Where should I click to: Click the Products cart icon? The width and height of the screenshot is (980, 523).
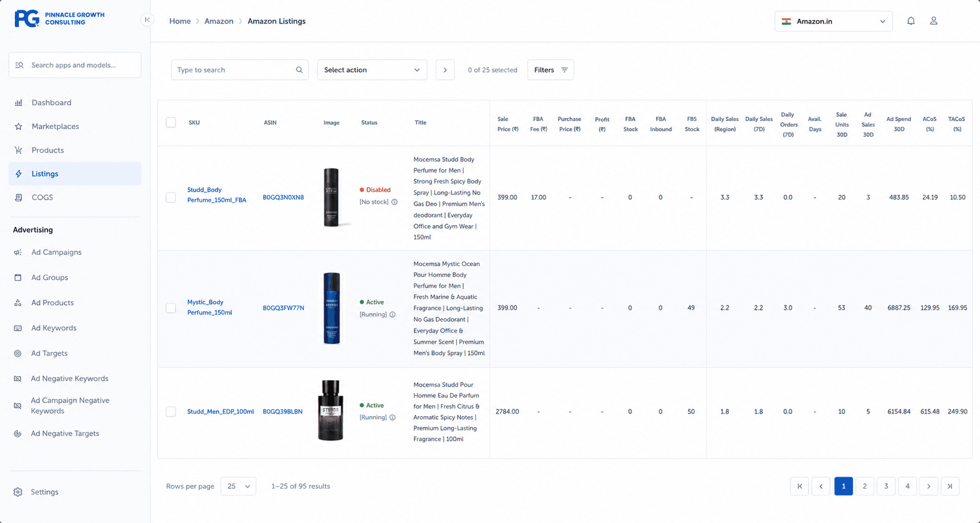pyautogui.click(x=18, y=150)
